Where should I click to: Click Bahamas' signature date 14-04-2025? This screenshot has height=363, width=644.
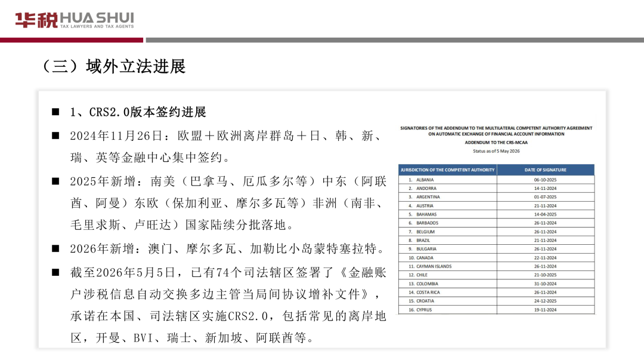click(x=546, y=214)
